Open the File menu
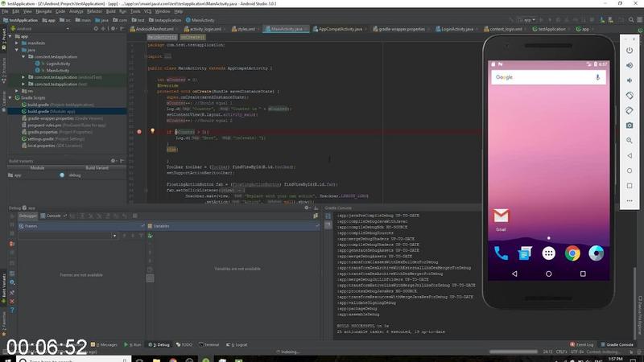Viewport: 644px width, 362px height. click(x=5, y=11)
